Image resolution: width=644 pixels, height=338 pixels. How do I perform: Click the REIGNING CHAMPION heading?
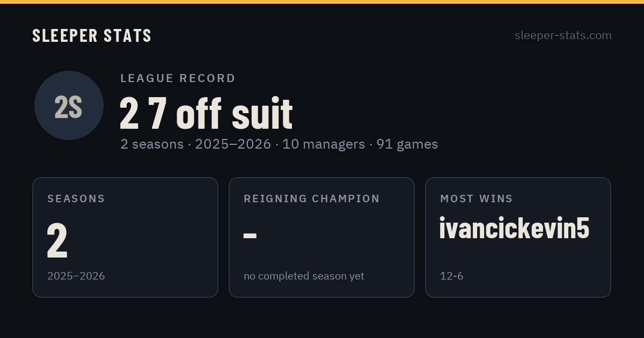click(x=312, y=199)
